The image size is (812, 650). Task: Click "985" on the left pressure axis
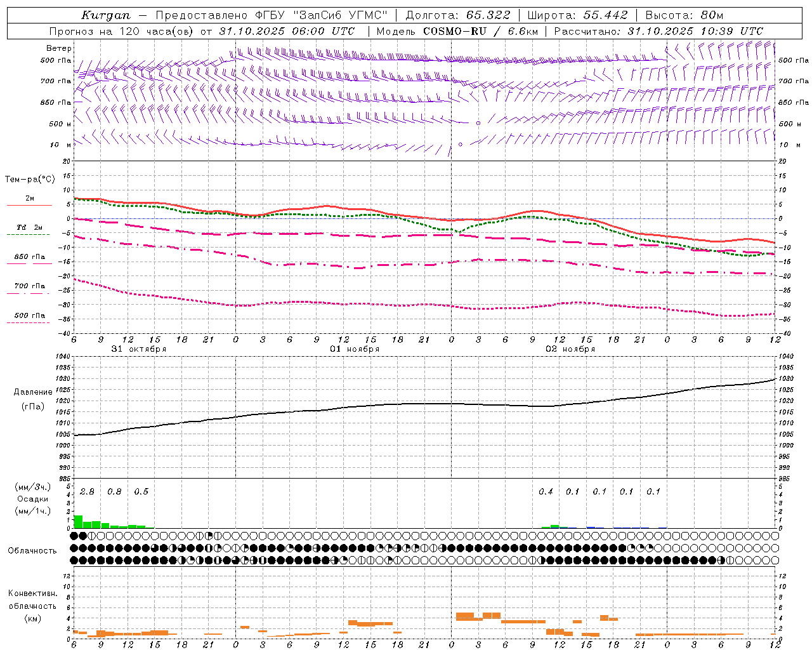[66, 479]
